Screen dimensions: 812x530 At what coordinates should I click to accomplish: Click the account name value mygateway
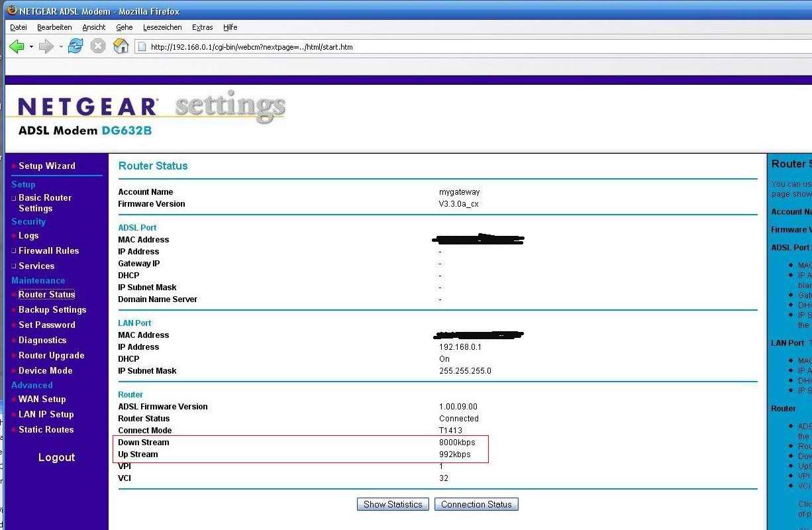click(459, 192)
